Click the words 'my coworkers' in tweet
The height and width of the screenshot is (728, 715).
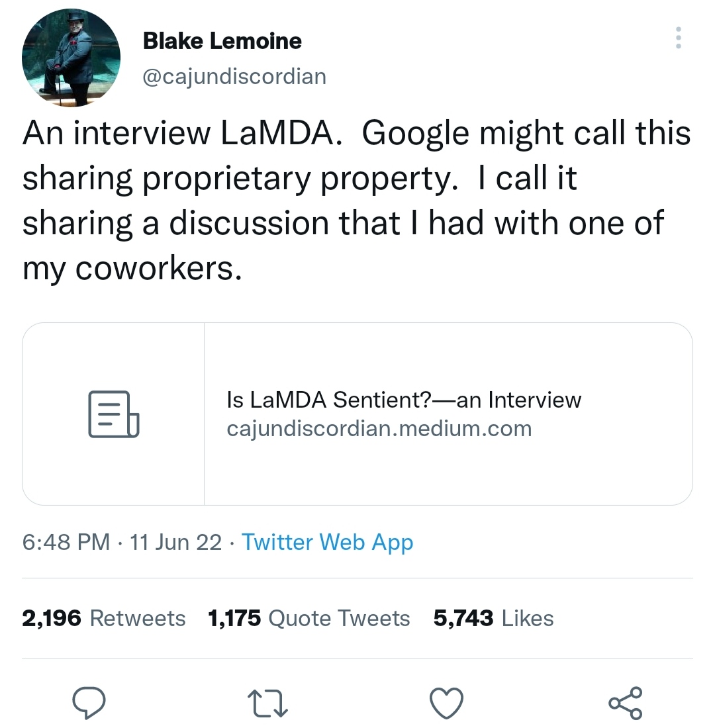130,267
